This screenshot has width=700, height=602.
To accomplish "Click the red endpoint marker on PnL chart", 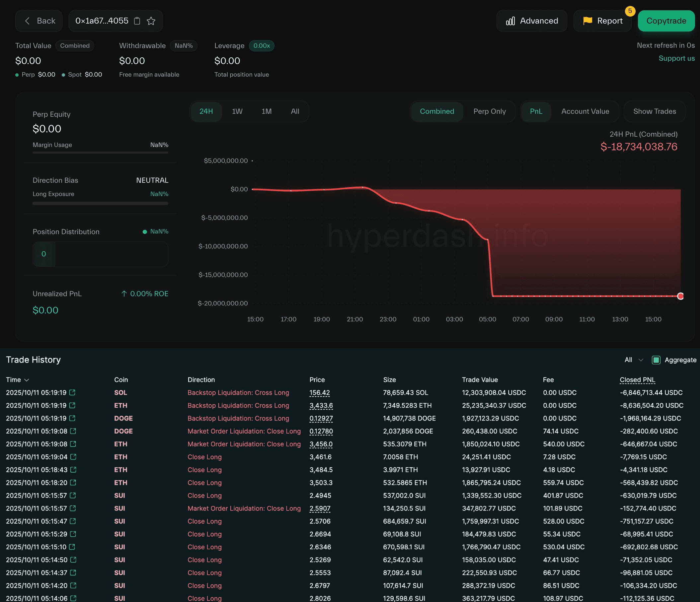I will [680, 296].
